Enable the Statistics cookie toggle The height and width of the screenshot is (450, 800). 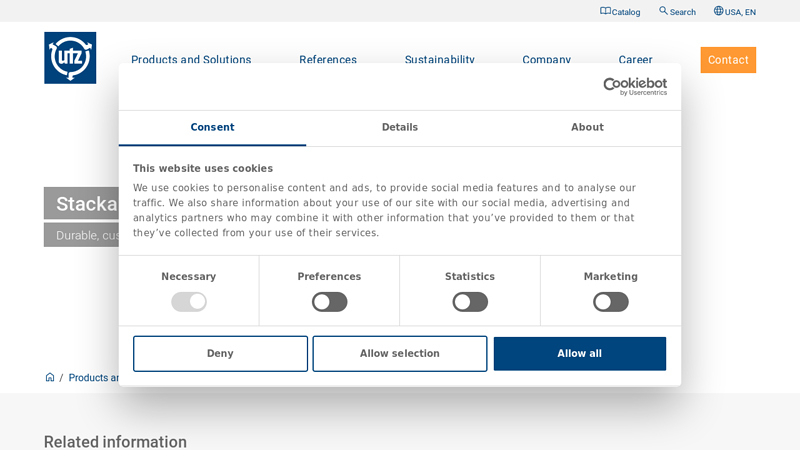pyautogui.click(x=470, y=302)
